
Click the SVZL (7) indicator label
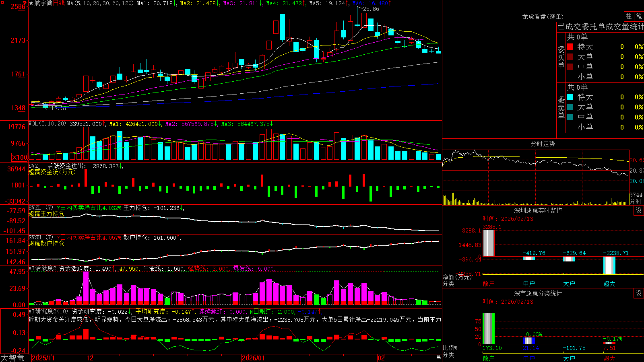coord(41,208)
